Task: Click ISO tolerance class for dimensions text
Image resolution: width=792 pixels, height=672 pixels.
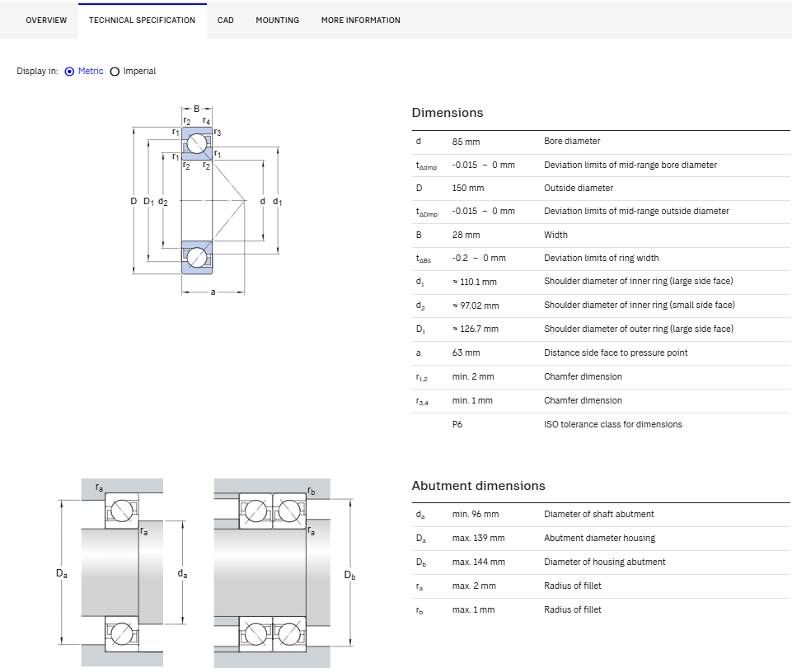Action: click(612, 425)
